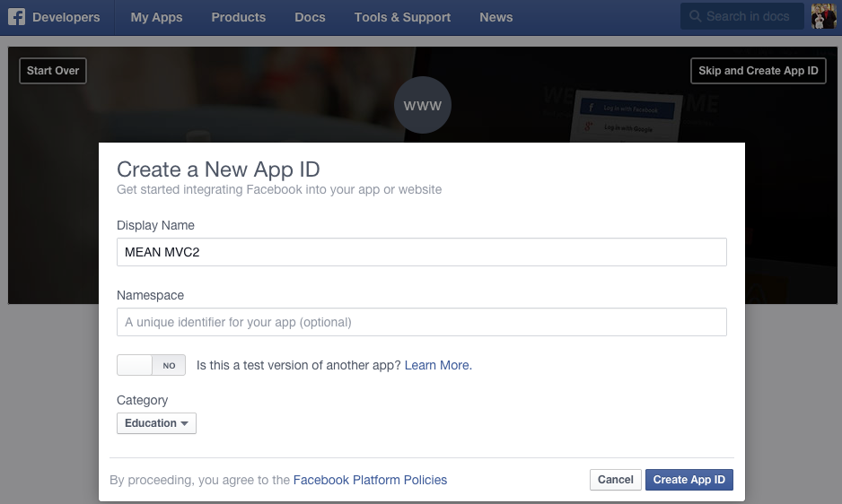842x504 pixels.
Task: Click the Create App ID button
Action: (689, 480)
